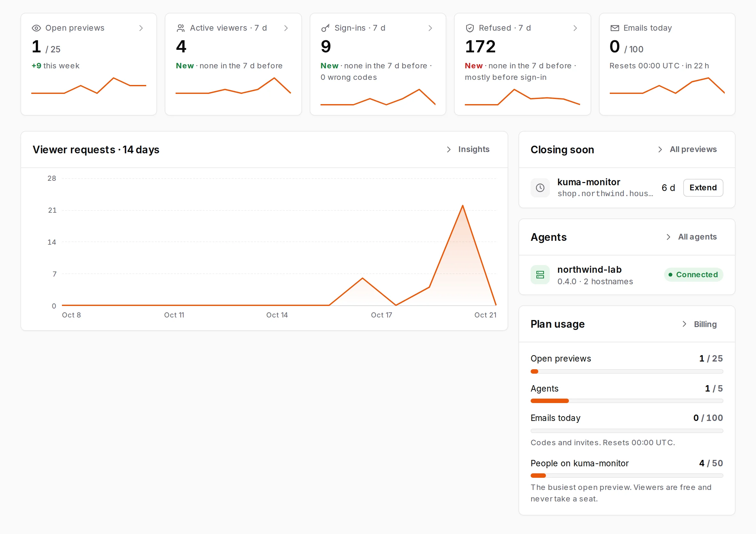
Task: Click the Oct 17 axis label
Action: (x=381, y=315)
